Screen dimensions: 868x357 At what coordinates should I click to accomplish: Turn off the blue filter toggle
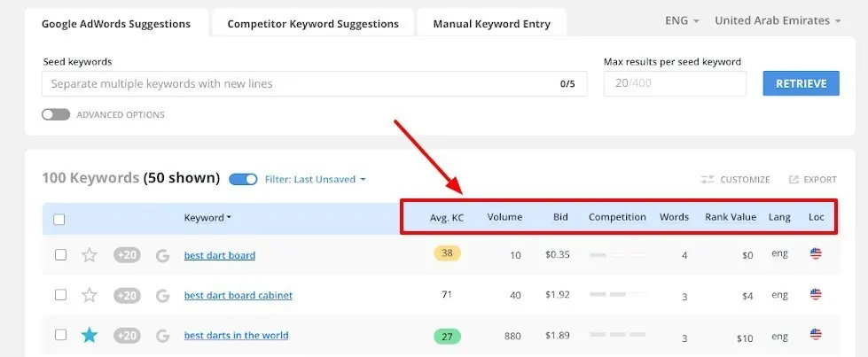coord(243,179)
